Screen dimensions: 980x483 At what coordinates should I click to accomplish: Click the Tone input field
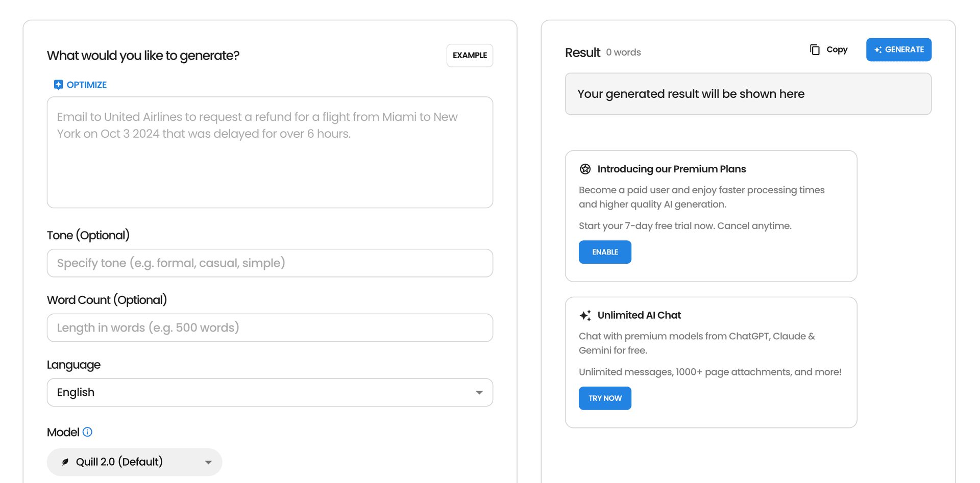coord(269,263)
